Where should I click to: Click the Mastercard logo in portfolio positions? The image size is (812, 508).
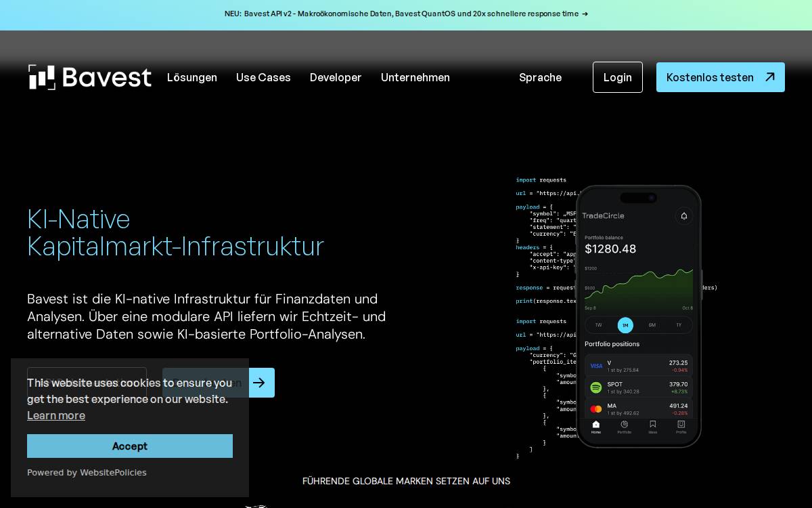596,409
